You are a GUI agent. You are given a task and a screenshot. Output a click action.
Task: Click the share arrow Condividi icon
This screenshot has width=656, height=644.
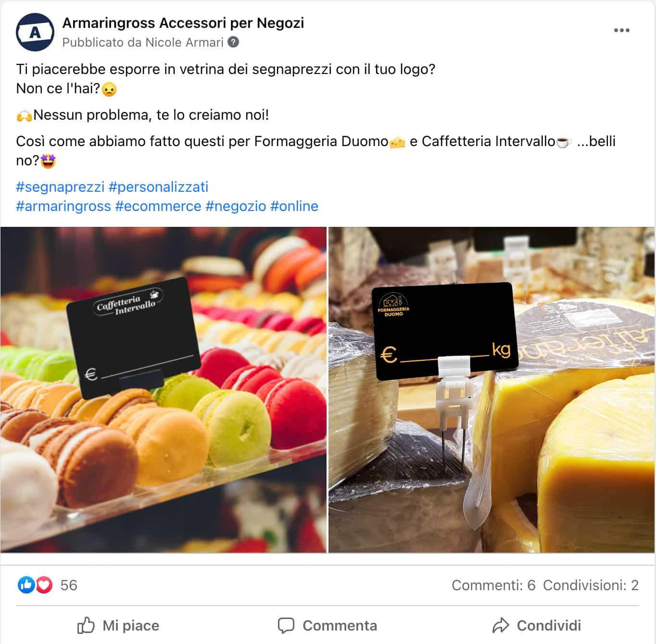tap(501, 625)
